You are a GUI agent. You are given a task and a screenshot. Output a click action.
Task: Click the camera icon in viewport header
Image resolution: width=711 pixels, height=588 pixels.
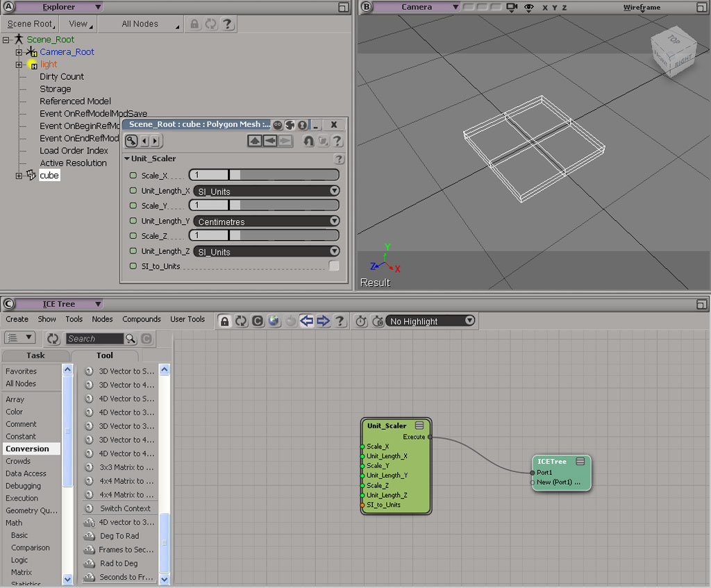pyautogui.click(x=512, y=7)
